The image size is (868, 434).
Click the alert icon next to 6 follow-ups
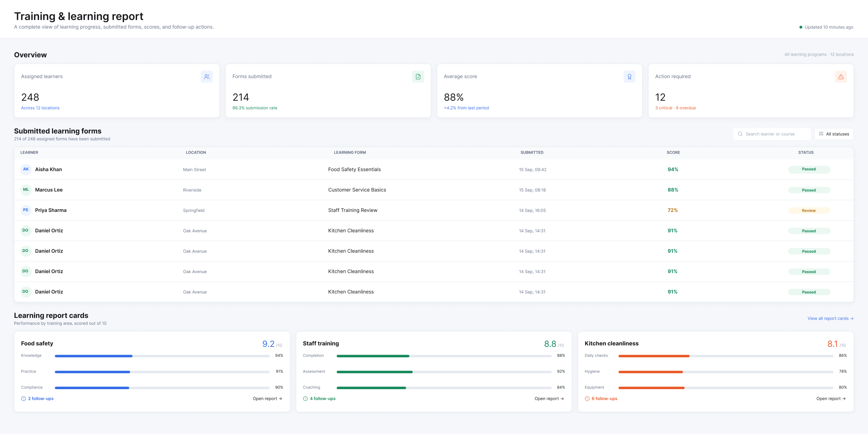(587, 399)
